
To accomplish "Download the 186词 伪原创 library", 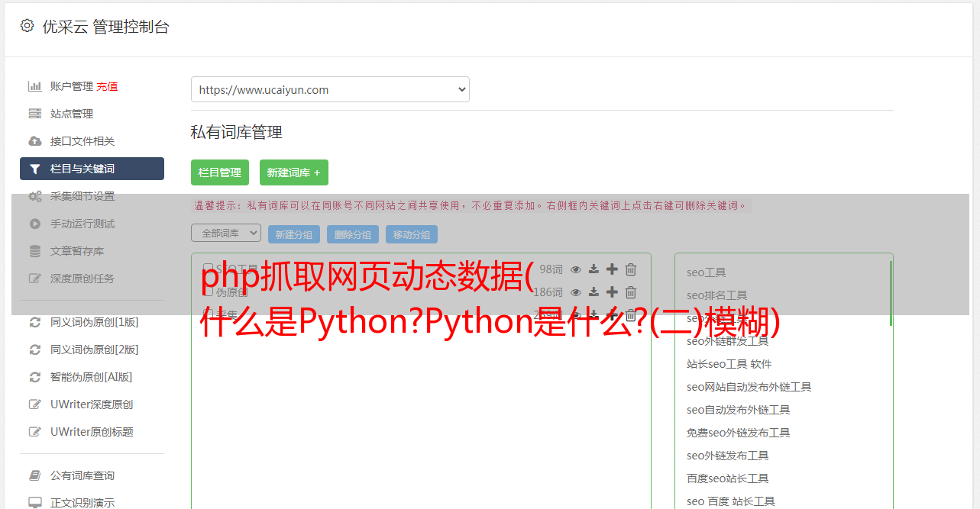I will tap(593, 292).
